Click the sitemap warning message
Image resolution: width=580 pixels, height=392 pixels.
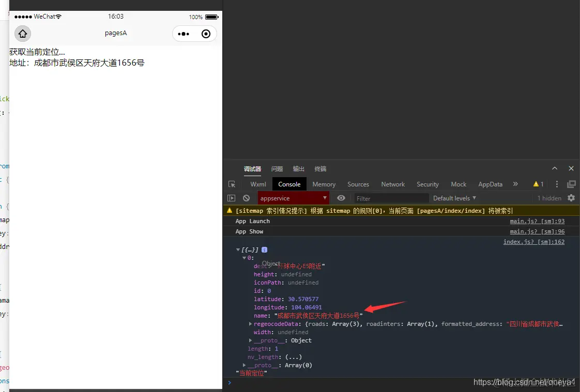point(374,211)
